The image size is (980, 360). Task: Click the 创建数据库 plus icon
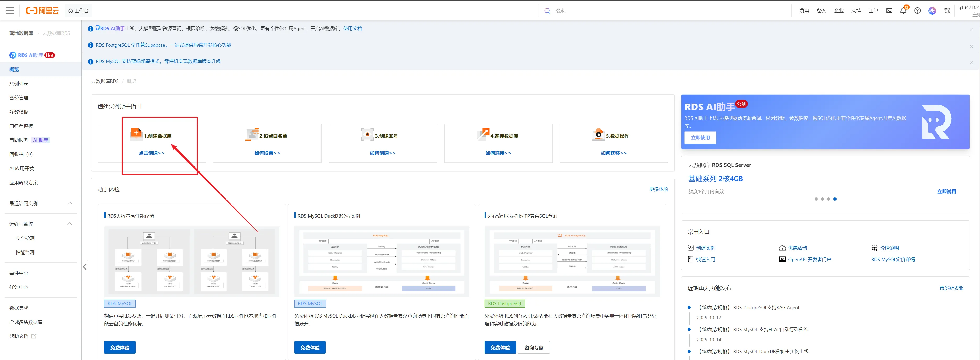point(136,133)
